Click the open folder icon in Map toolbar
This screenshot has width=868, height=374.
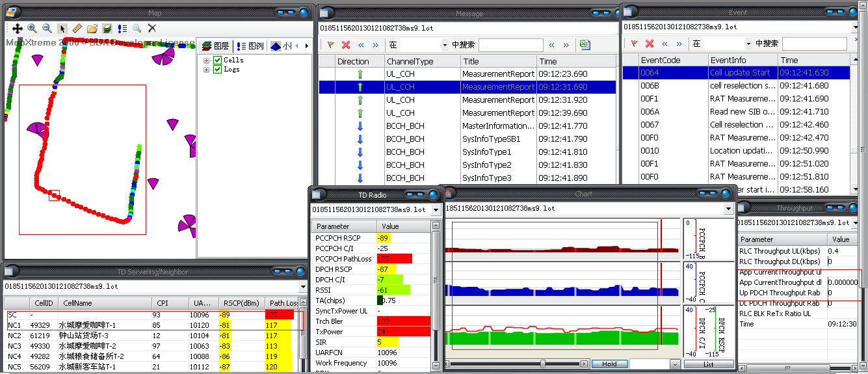coord(92,29)
